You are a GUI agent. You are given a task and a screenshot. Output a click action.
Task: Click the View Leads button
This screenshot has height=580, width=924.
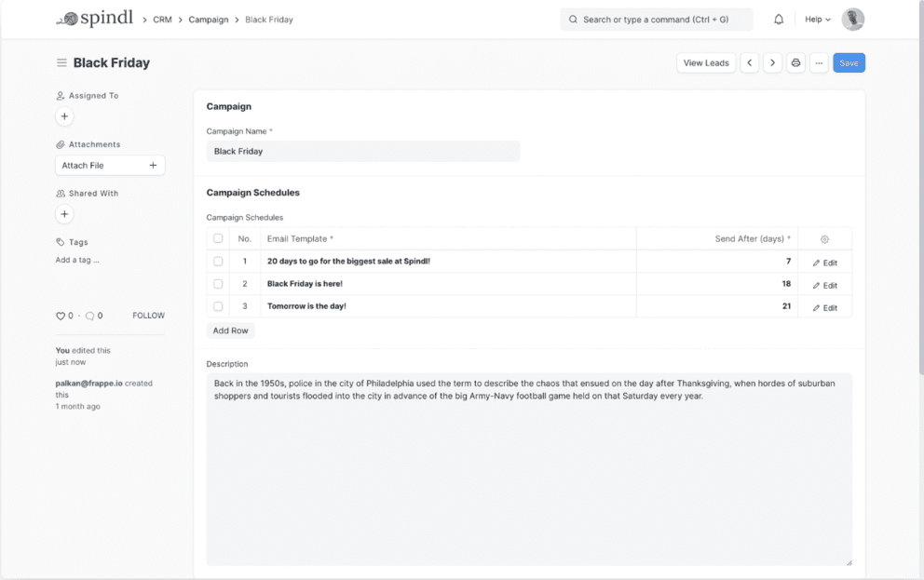click(706, 63)
